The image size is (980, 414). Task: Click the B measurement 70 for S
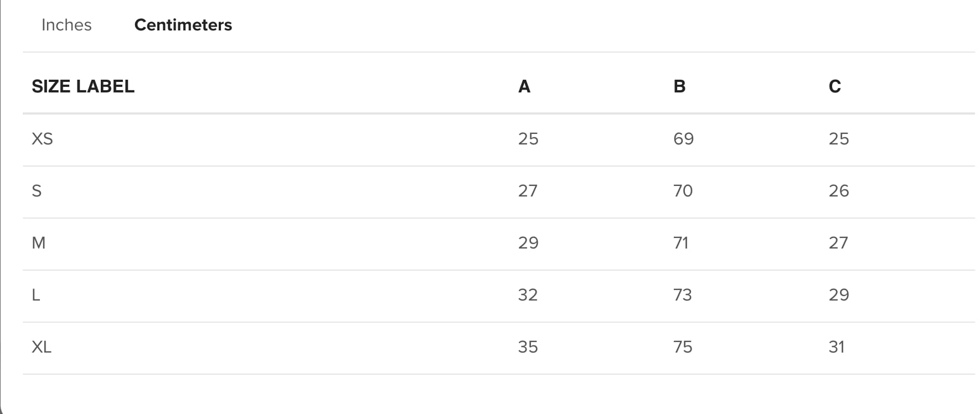[683, 191]
